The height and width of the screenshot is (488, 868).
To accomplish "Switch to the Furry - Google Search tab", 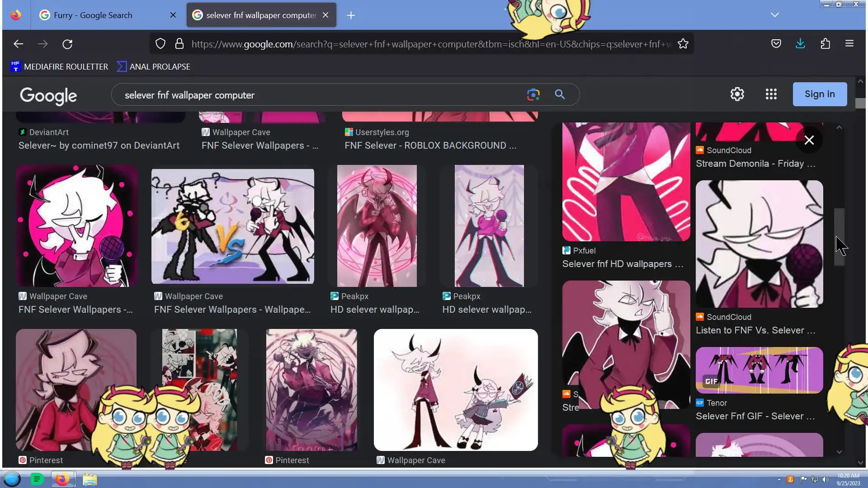I will click(93, 15).
